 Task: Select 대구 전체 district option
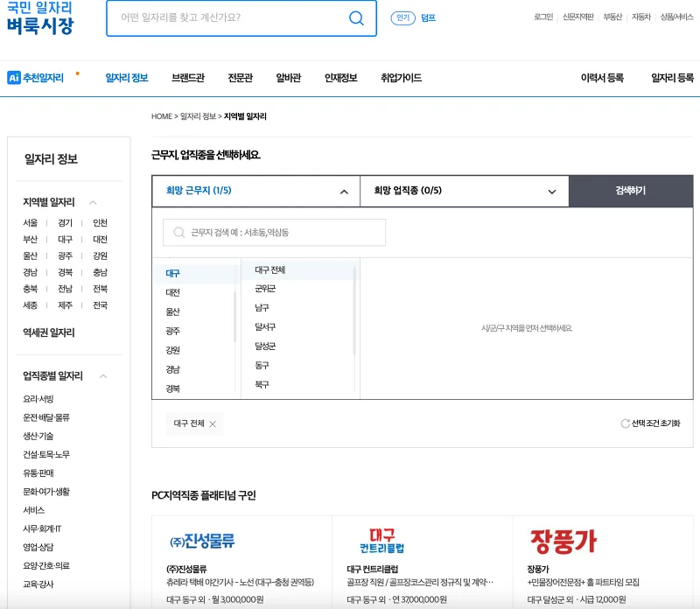point(270,270)
